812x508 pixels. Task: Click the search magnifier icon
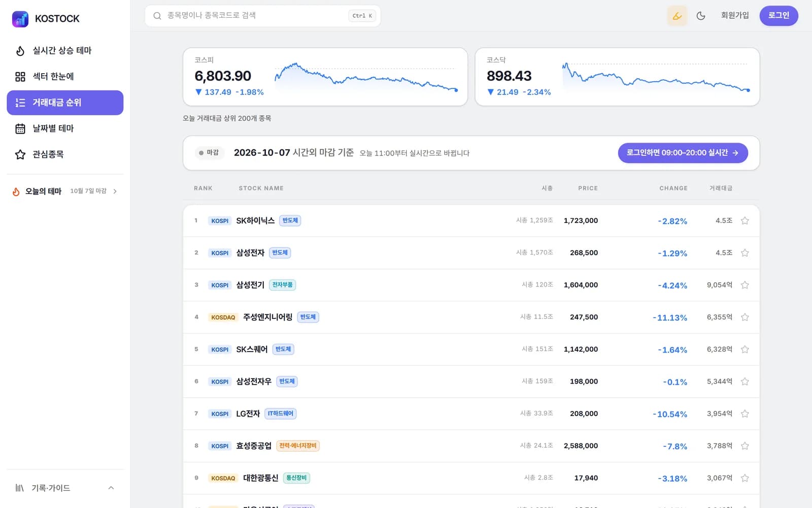point(157,16)
